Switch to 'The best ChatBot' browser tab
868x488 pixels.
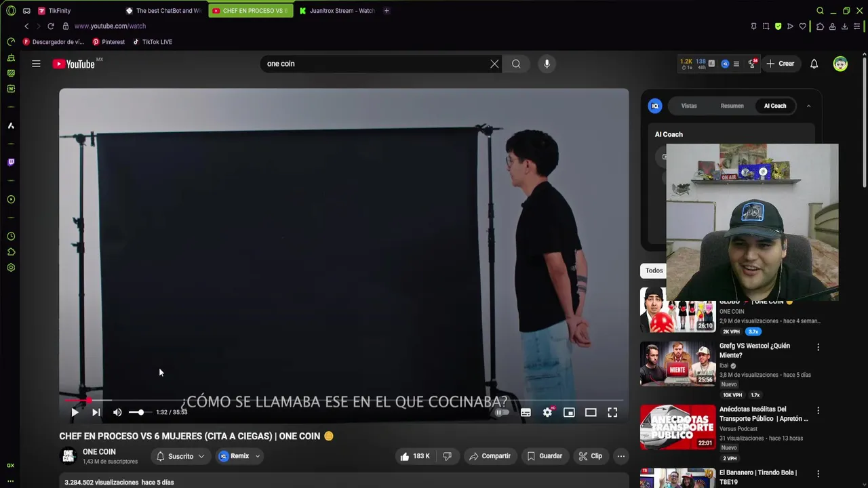coord(165,11)
